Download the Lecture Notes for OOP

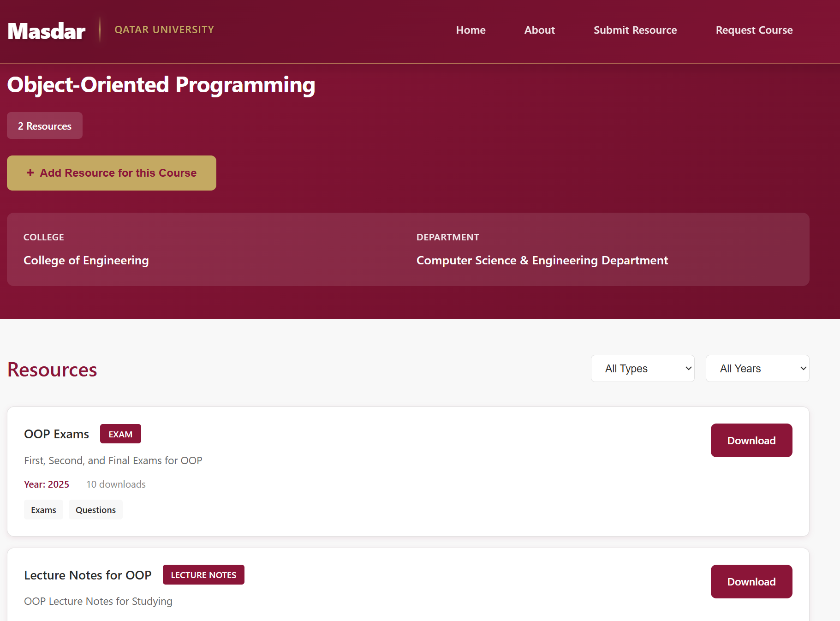(x=751, y=581)
